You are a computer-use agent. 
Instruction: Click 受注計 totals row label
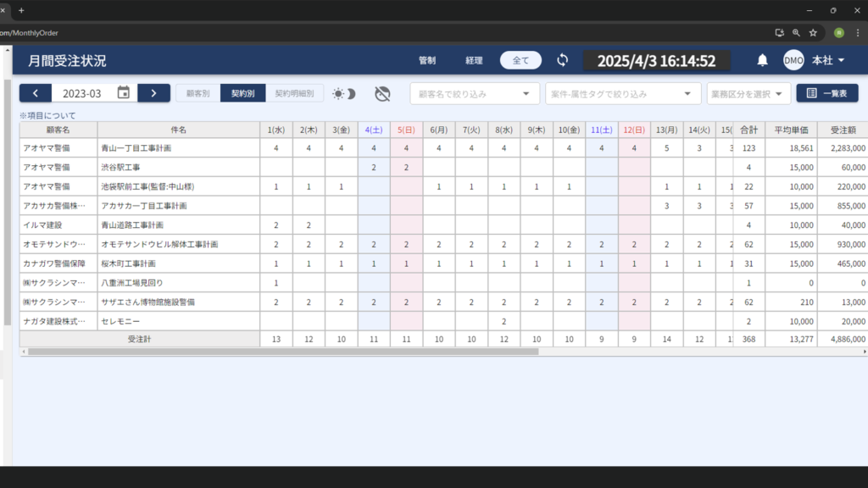click(140, 339)
